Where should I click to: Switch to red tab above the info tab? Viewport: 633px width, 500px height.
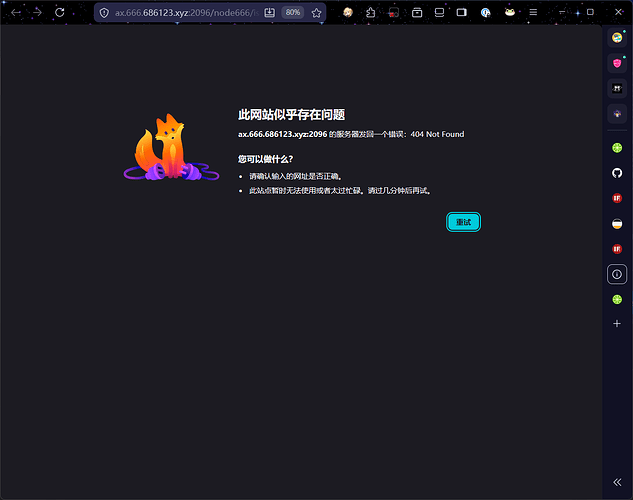(617, 249)
